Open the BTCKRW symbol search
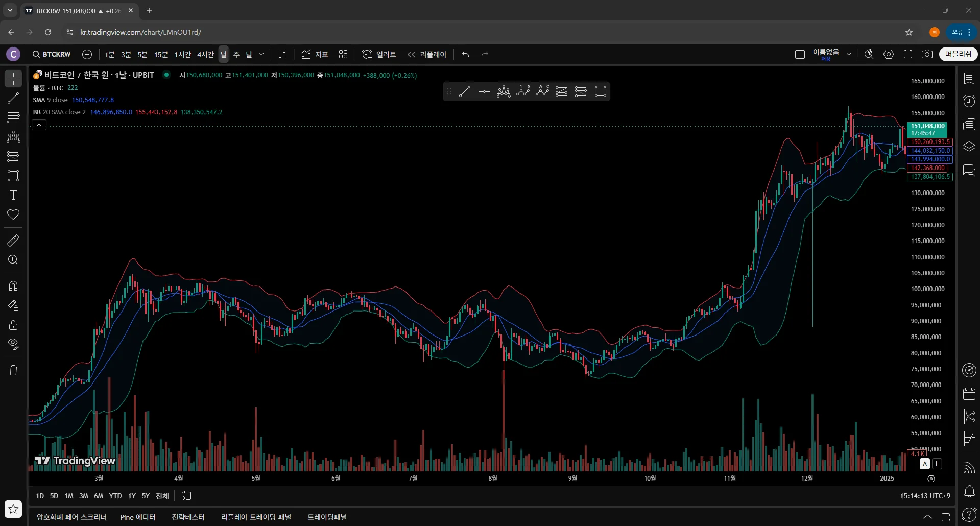980x526 pixels. [52, 54]
